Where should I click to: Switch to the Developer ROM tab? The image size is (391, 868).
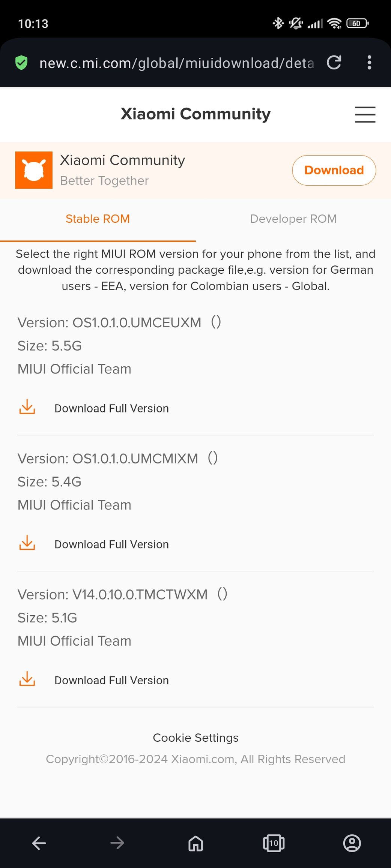point(293,219)
